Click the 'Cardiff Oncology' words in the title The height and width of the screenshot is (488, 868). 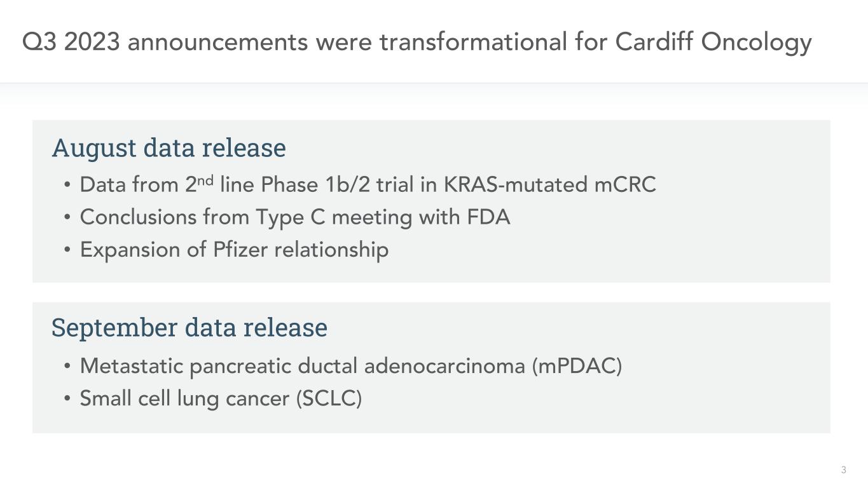(713, 43)
